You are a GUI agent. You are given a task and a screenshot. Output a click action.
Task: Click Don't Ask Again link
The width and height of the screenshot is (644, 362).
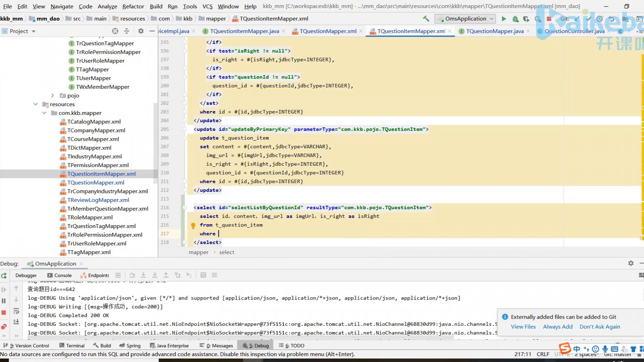point(600,326)
